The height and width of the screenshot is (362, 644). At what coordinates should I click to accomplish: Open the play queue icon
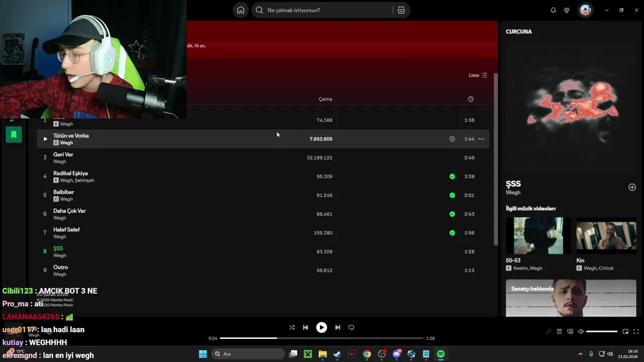(559, 331)
